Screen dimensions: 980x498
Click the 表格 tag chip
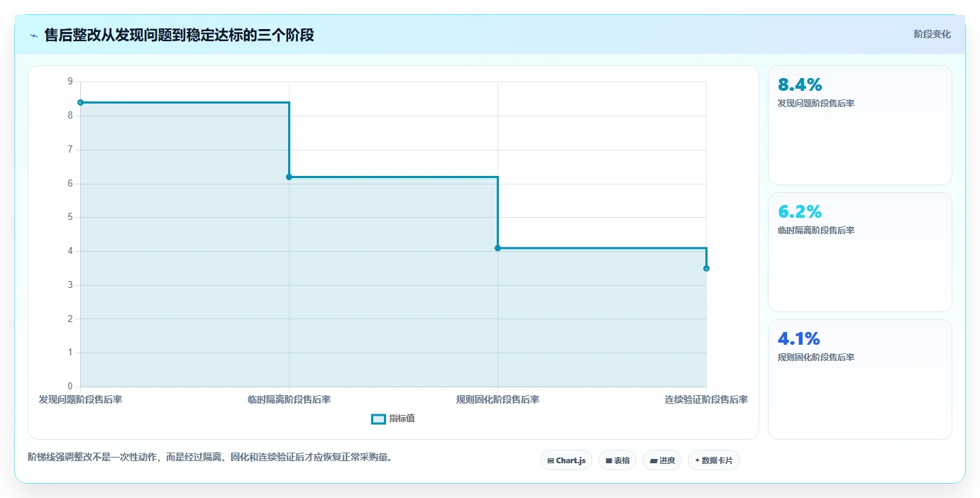pos(617,460)
